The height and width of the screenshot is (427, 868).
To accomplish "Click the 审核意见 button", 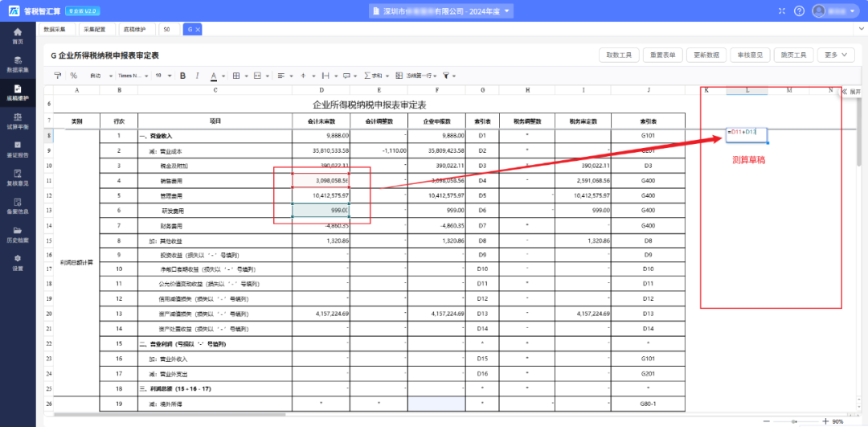I will click(x=750, y=55).
